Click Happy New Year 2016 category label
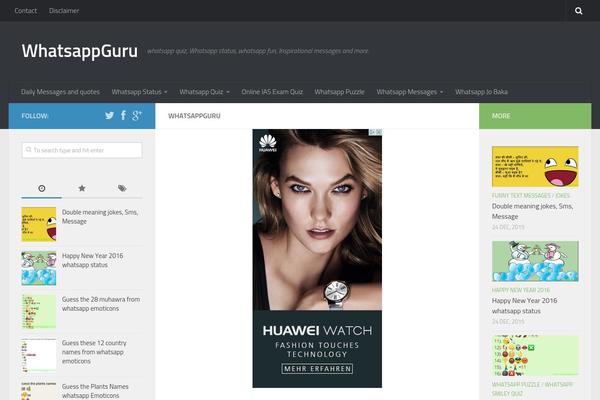This screenshot has height=400, width=600. [x=521, y=290]
